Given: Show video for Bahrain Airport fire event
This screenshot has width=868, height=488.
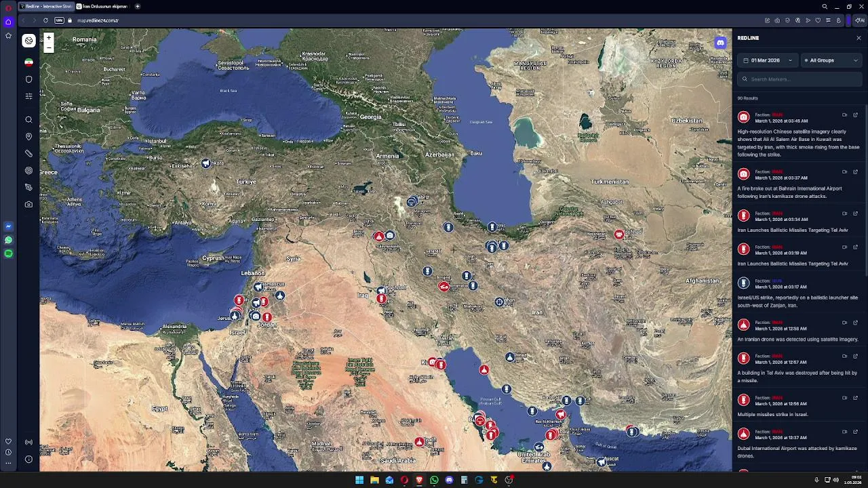Looking at the screenshot, I should pyautogui.click(x=844, y=172).
